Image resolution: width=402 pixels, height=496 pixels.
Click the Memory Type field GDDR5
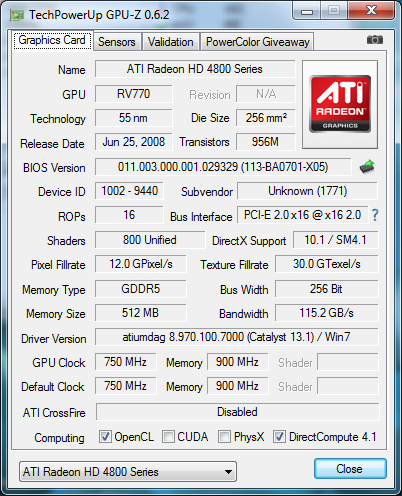(x=141, y=289)
